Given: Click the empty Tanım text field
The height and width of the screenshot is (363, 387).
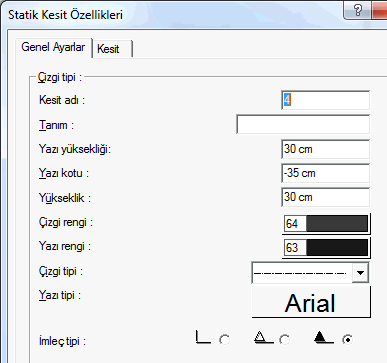Looking at the screenshot, I should (x=303, y=124).
